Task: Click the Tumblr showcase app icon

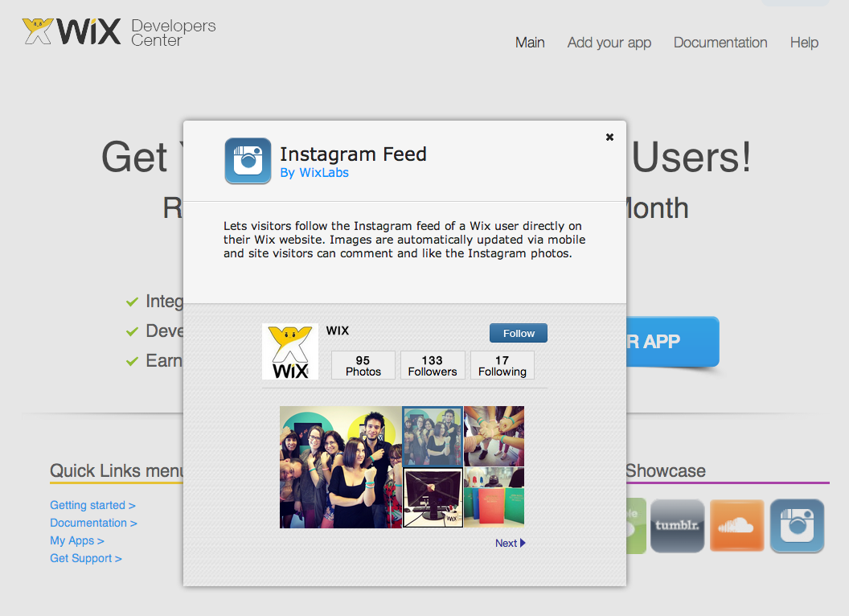Action: [678, 526]
